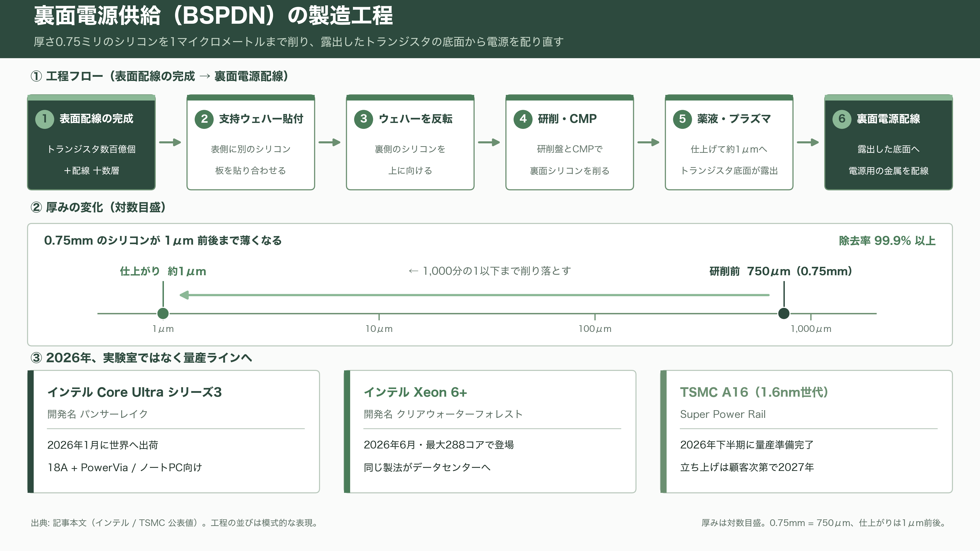Click 立ち上げは顧客次第で2027年 line

point(747,467)
